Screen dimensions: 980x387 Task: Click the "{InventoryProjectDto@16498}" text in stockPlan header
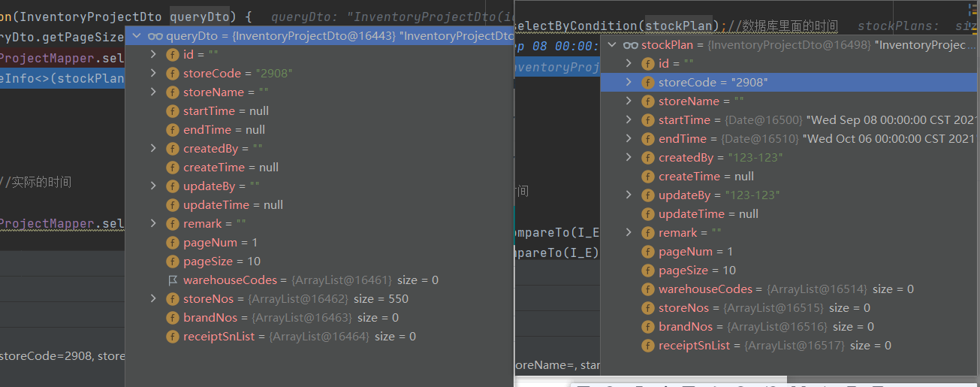pos(790,45)
